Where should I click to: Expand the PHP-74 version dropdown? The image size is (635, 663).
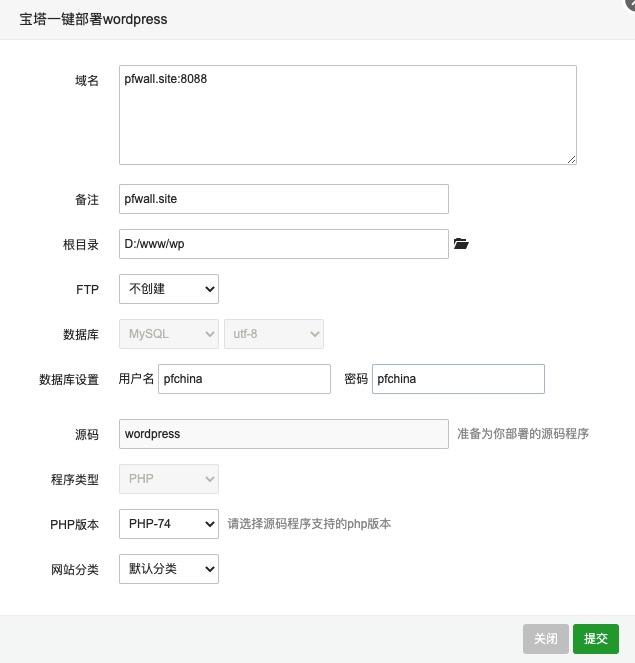pos(168,523)
